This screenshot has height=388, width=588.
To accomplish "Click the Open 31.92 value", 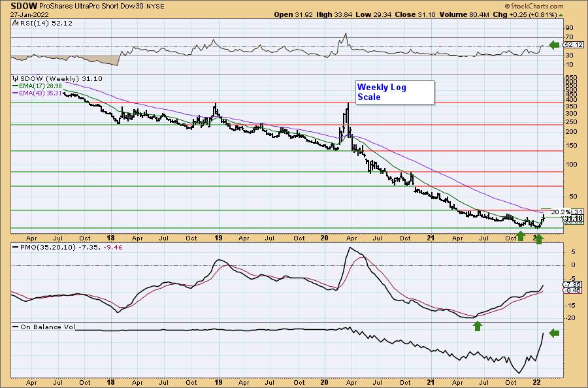I will [293, 14].
